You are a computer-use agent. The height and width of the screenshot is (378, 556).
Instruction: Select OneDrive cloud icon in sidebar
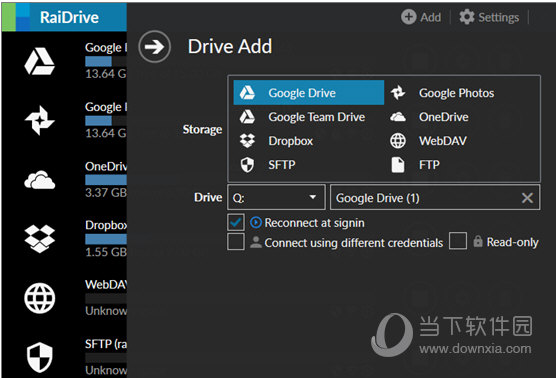pos(39,179)
